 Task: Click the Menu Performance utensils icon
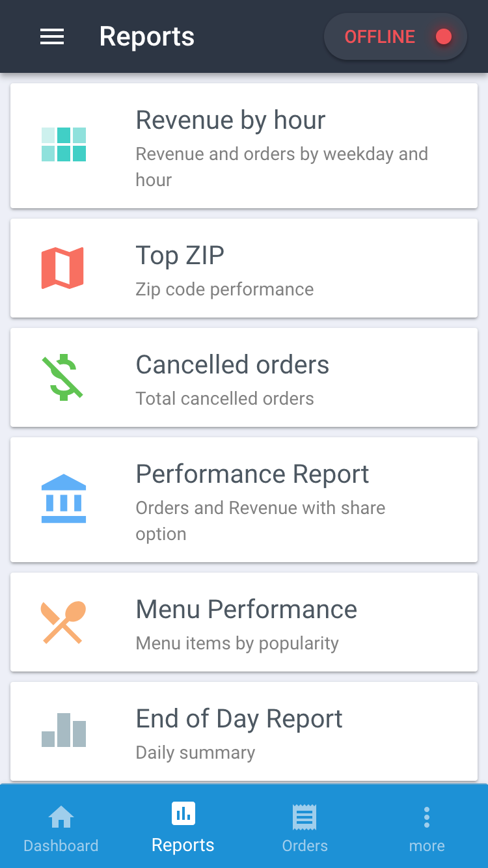click(63, 622)
